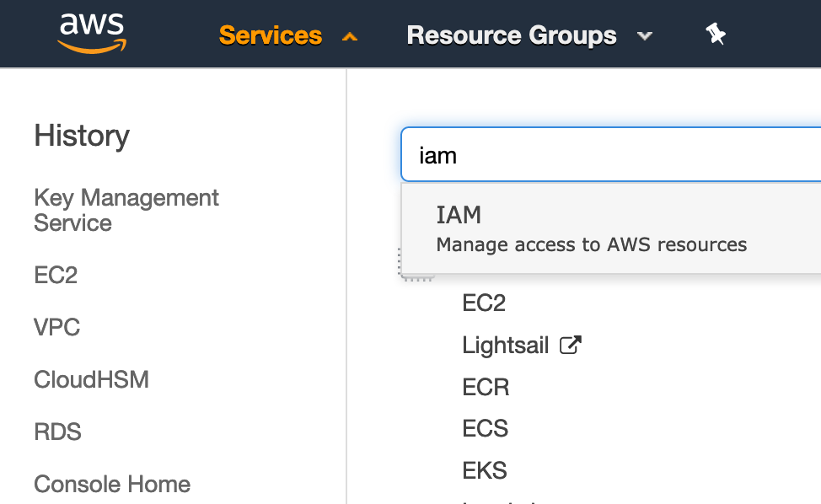Open the Services menu

(x=270, y=35)
